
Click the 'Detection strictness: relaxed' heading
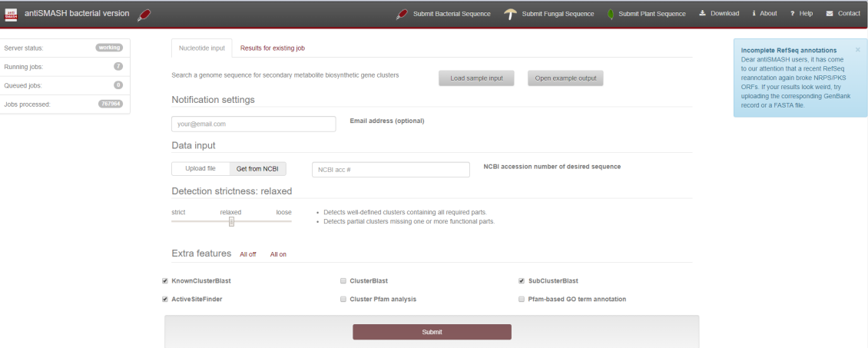pos(231,191)
